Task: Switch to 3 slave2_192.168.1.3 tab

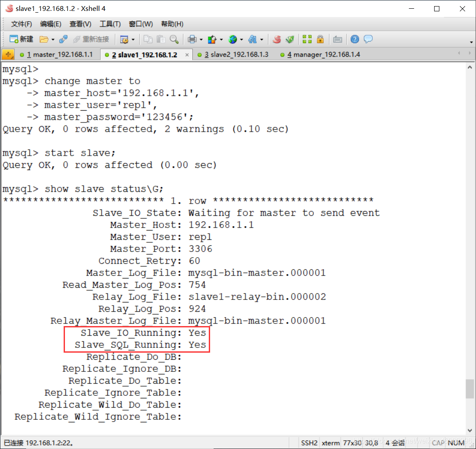Action: [233, 54]
